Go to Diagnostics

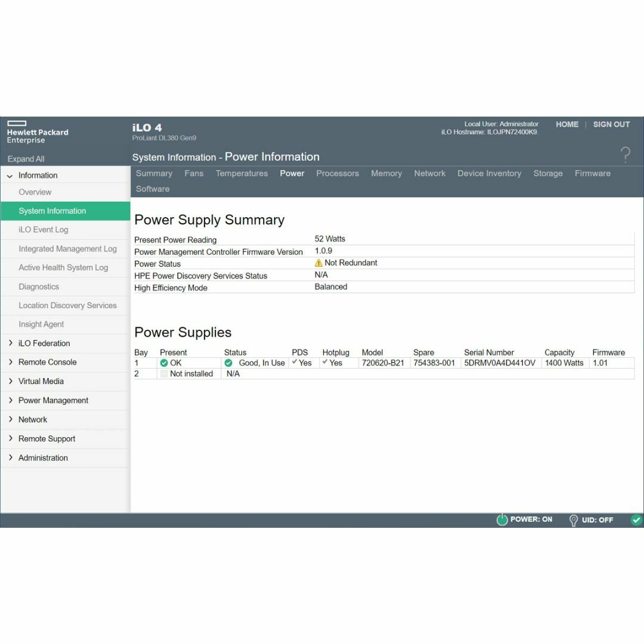[x=39, y=287]
